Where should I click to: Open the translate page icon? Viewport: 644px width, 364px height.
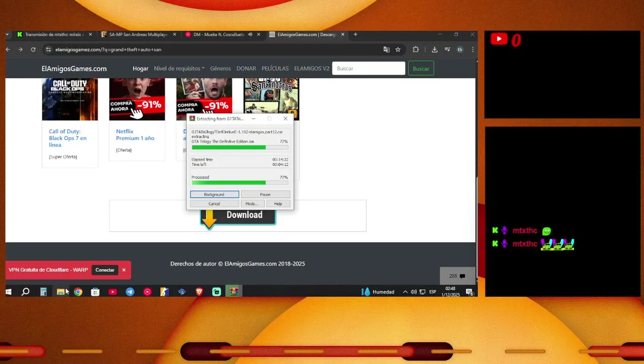point(386,50)
